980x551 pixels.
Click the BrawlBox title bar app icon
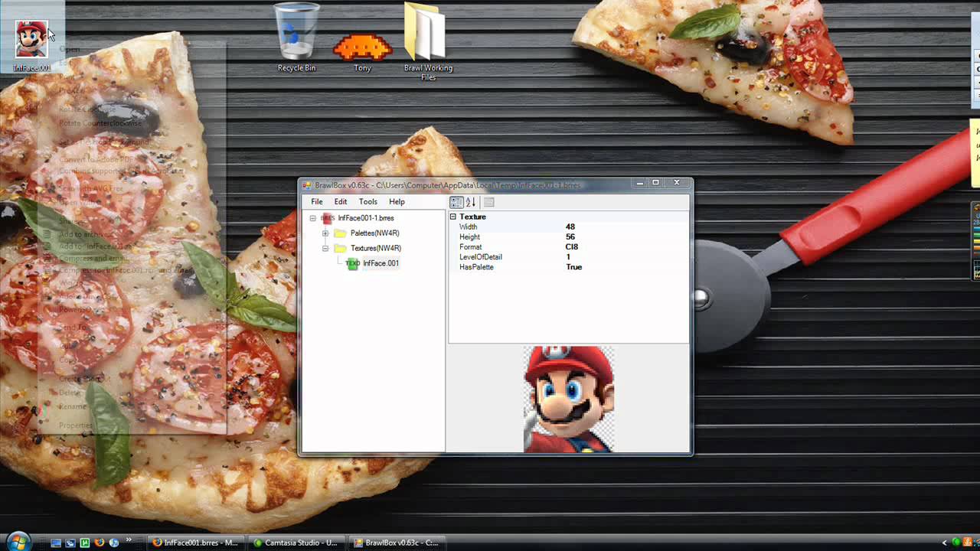pyautogui.click(x=307, y=185)
